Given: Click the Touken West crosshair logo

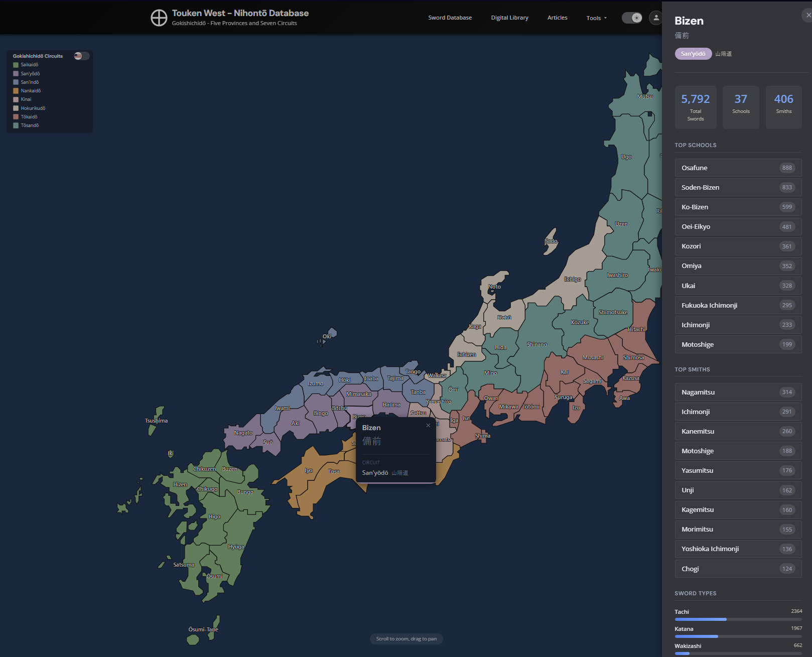Looking at the screenshot, I should [x=159, y=18].
